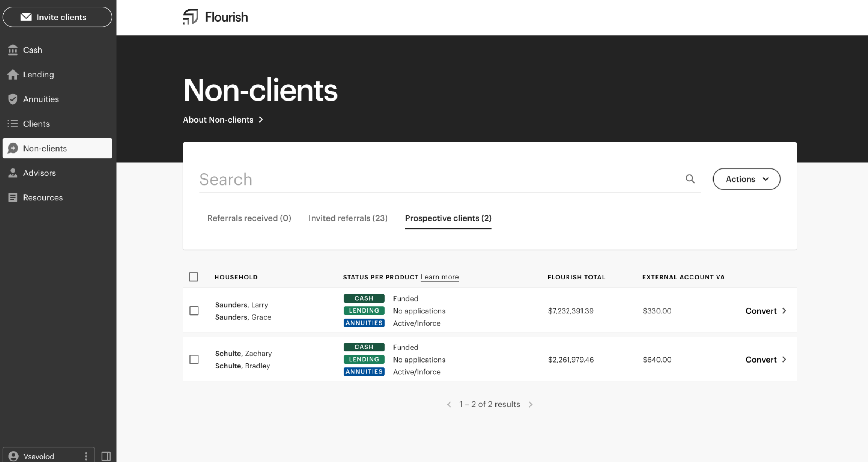Click the Clients list icon
This screenshot has width=868, height=462.
coord(13,123)
